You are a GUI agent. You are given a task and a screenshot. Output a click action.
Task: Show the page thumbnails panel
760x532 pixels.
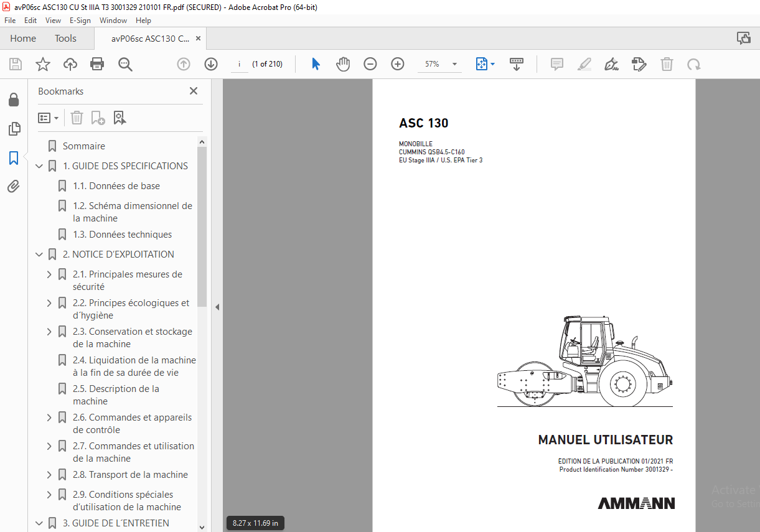(x=14, y=129)
